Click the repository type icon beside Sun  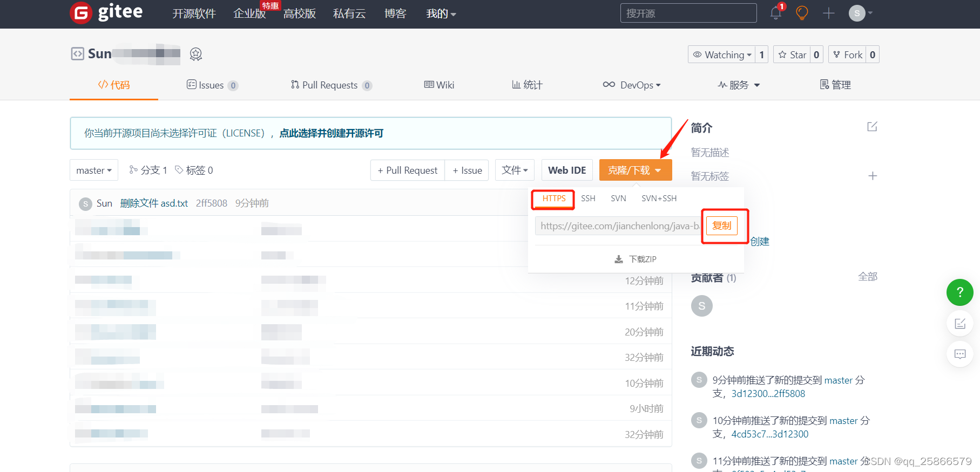tap(77, 53)
